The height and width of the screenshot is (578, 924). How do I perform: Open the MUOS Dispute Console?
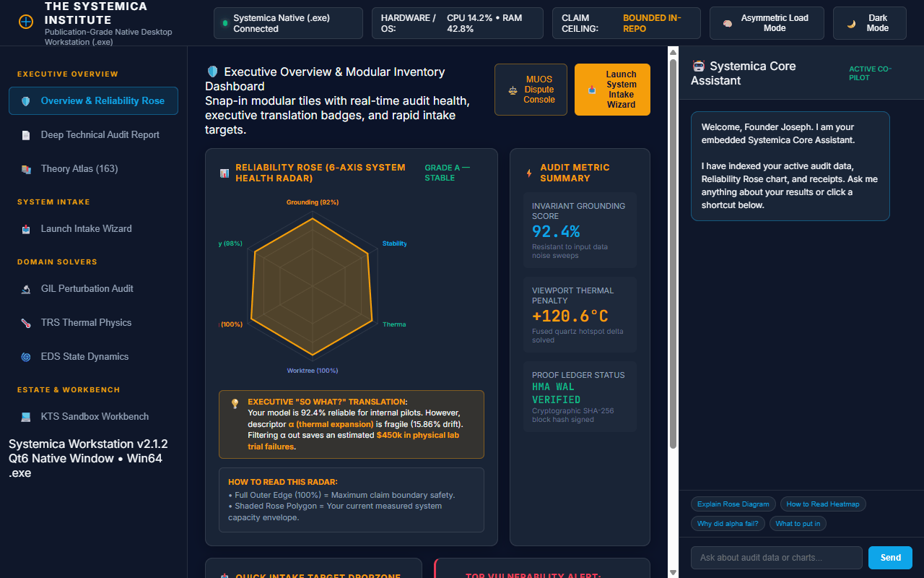[531, 90]
